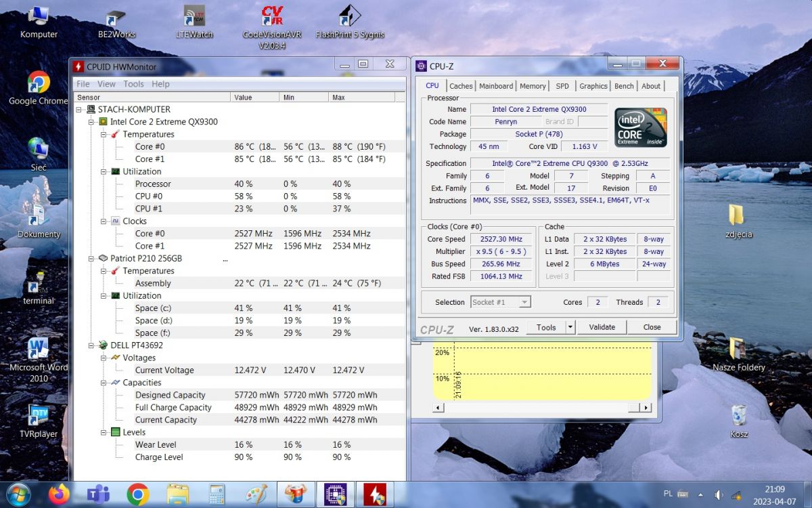Launch Firefox from the taskbar

pos(59,494)
